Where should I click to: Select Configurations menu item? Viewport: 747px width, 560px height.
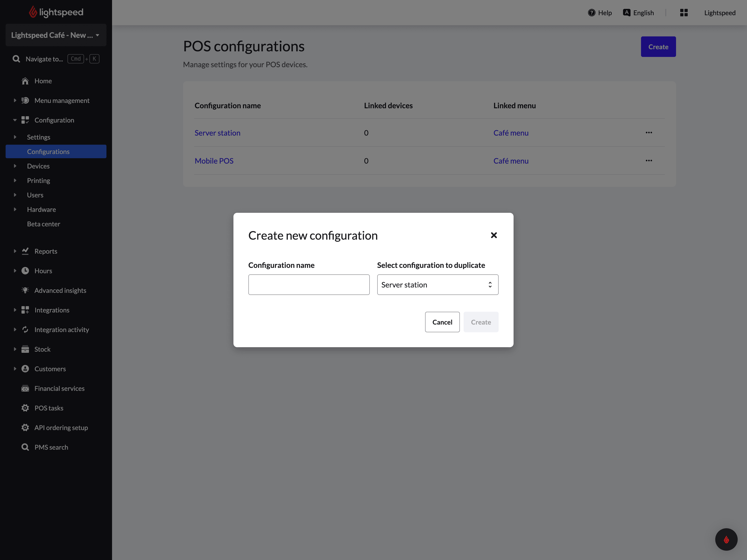point(48,152)
